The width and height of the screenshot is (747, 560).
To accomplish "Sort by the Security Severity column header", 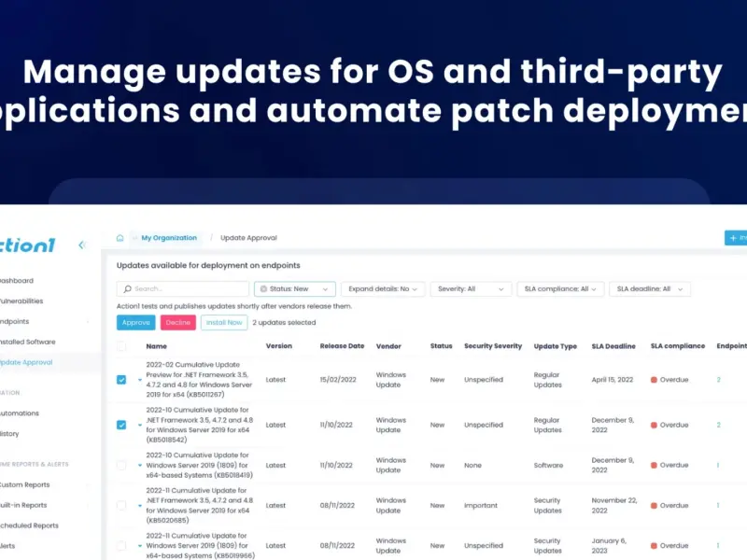I will click(x=493, y=346).
